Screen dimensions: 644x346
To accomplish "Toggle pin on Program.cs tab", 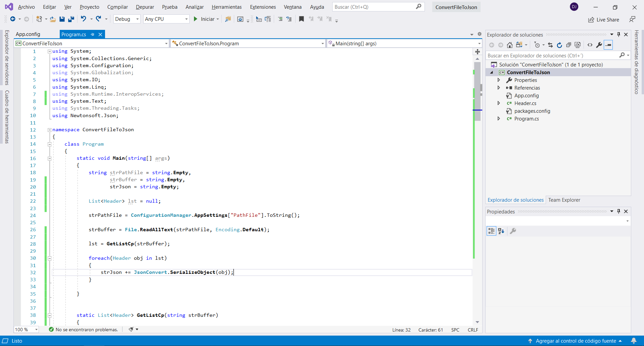I will [93, 34].
